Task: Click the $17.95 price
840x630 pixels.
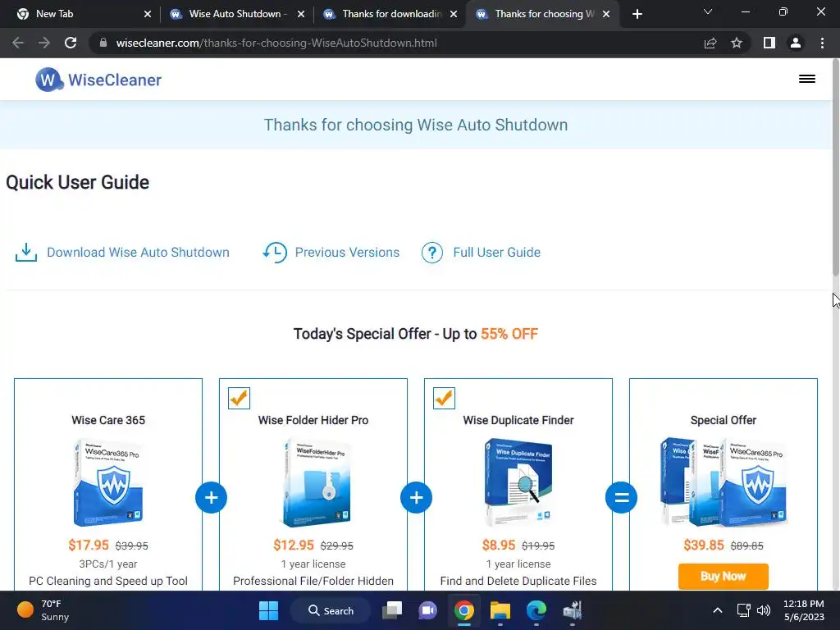Action: pyautogui.click(x=89, y=545)
